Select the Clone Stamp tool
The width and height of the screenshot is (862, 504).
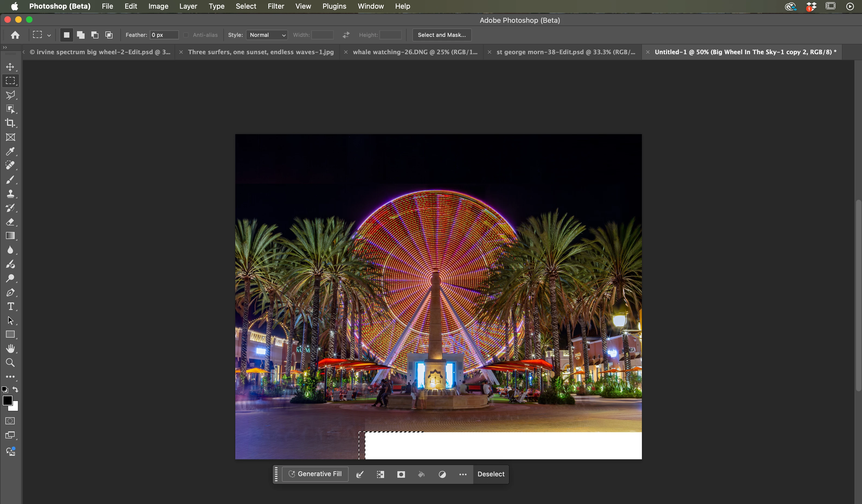(x=10, y=194)
